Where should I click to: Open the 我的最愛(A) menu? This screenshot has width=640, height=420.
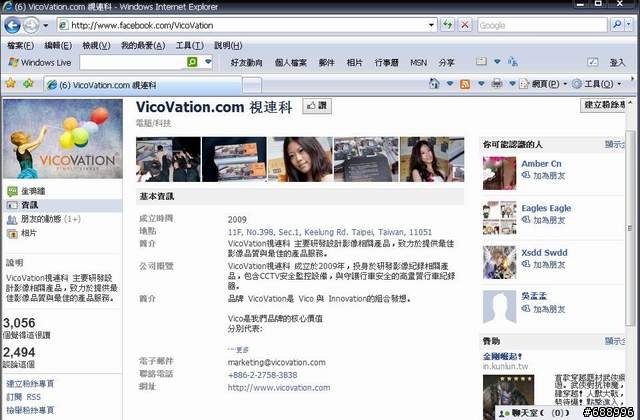click(x=143, y=45)
